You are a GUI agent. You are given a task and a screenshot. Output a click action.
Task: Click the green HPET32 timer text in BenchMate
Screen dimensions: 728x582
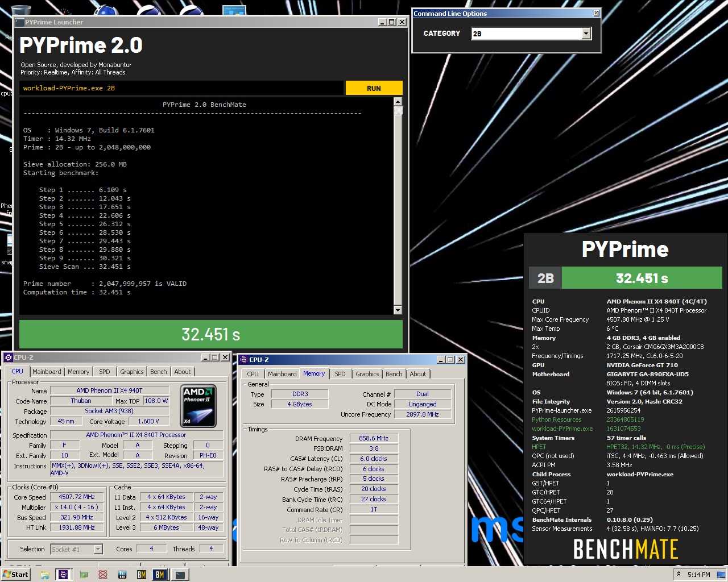point(655,447)
